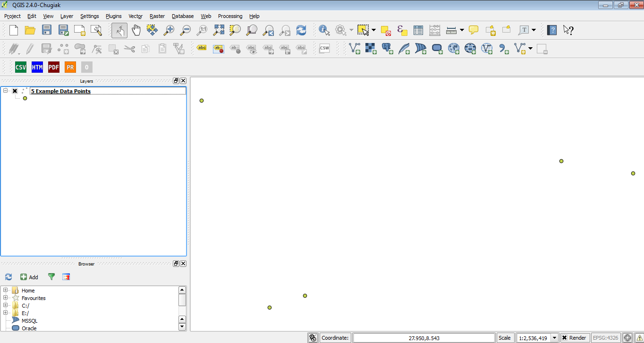The height and width of the screenshot is (343, 644).
Task: Select the Map Tips speech bubble icon
Action: [474, 30]
